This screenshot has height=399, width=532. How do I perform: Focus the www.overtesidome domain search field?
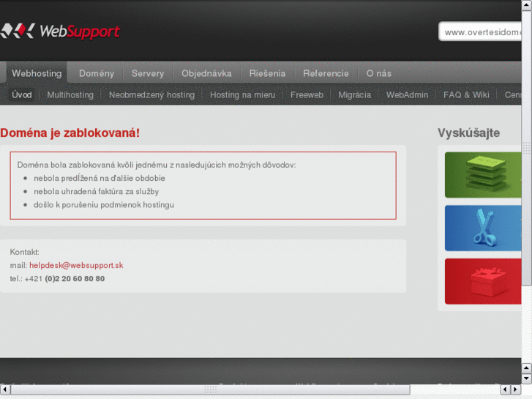pos(480,32)
